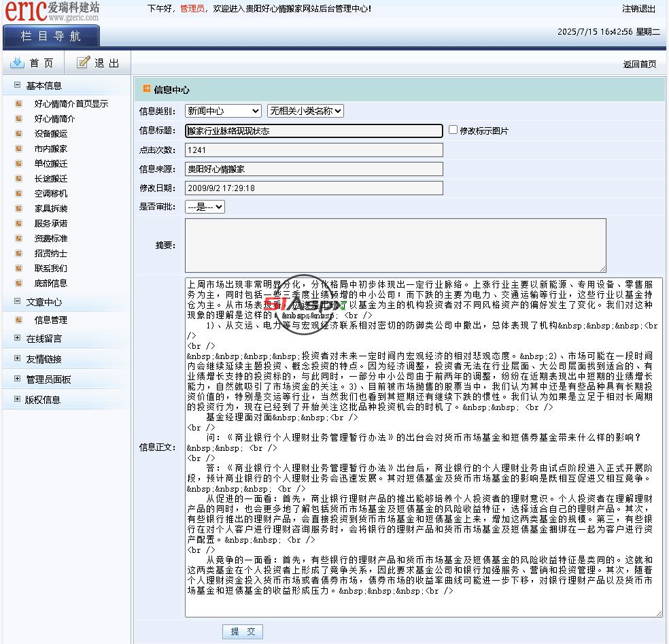Viewport: 669px width, 644px height.
Task: Click the orange icon next to 空调移机
Action: (18, 193)
